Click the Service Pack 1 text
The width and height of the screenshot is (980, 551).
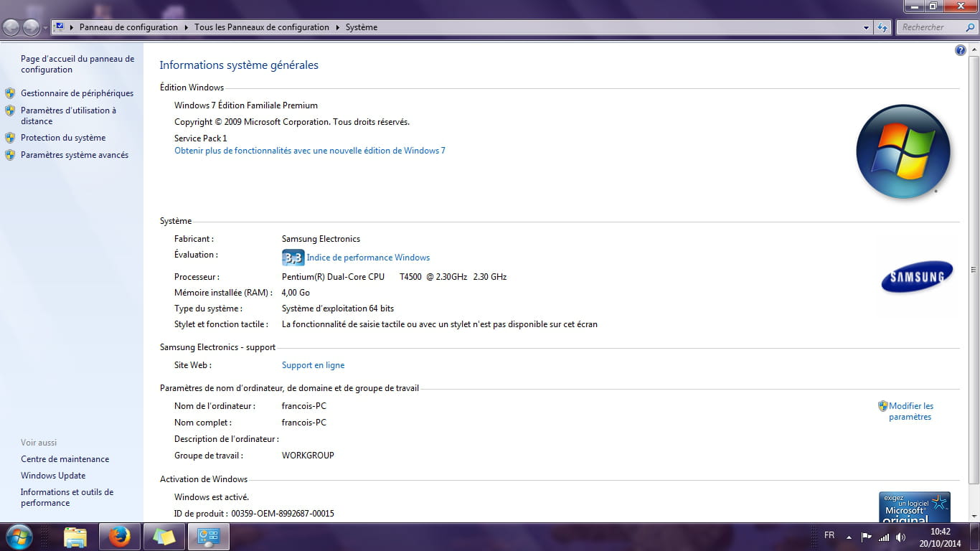tap(201, 138)
